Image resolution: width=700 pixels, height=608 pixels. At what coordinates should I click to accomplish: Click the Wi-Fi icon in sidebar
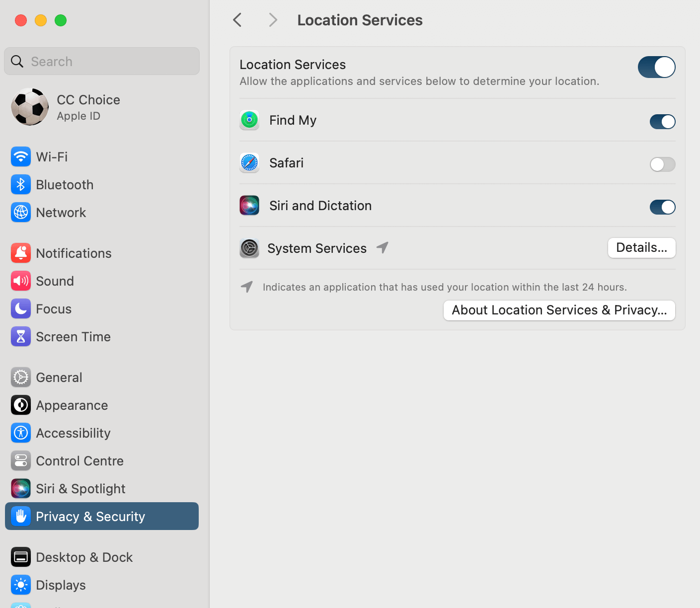21,157
